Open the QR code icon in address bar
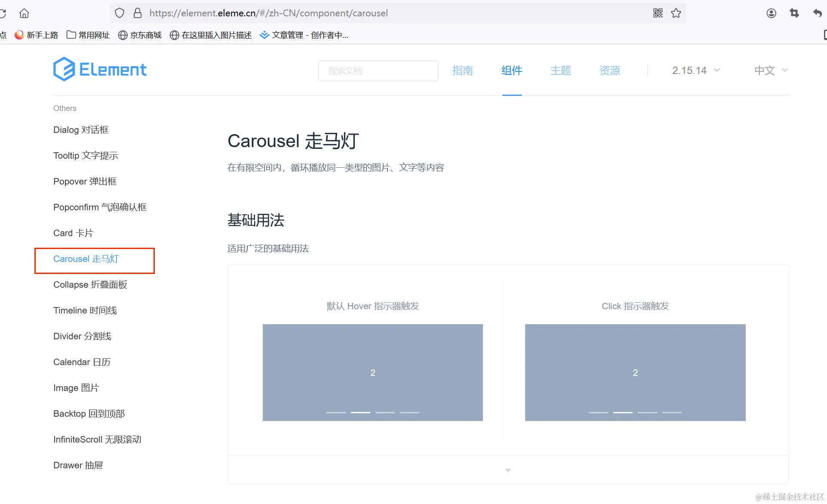 point(657,13)
